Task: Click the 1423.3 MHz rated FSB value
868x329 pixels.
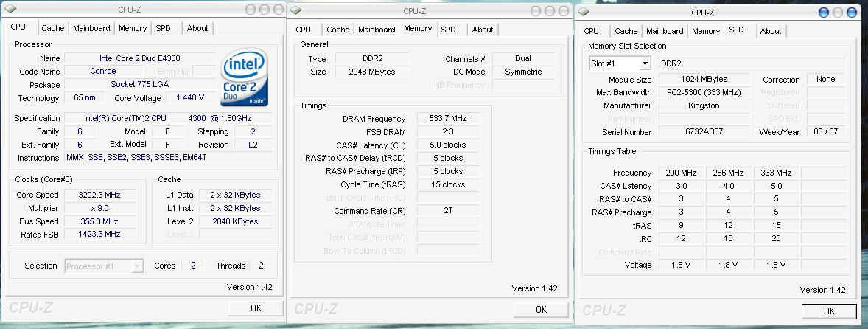Action: click(99, 235)
